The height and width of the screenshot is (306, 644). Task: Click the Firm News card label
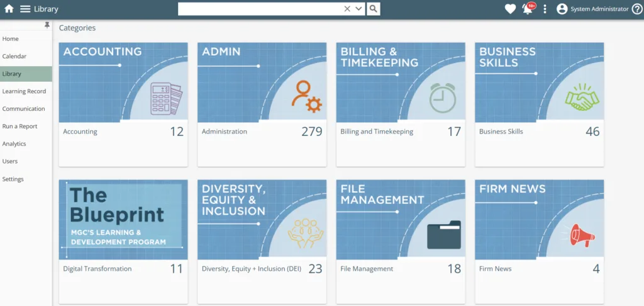(496, 269)
